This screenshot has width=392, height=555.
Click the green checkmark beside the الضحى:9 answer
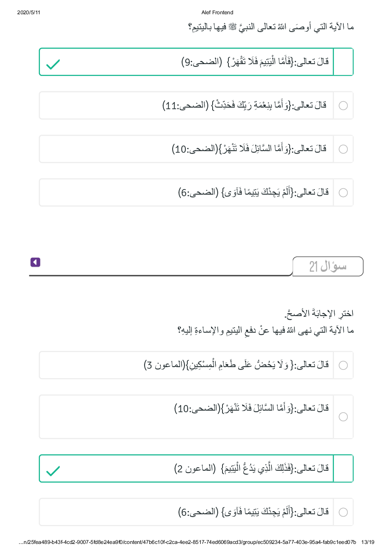53,64
